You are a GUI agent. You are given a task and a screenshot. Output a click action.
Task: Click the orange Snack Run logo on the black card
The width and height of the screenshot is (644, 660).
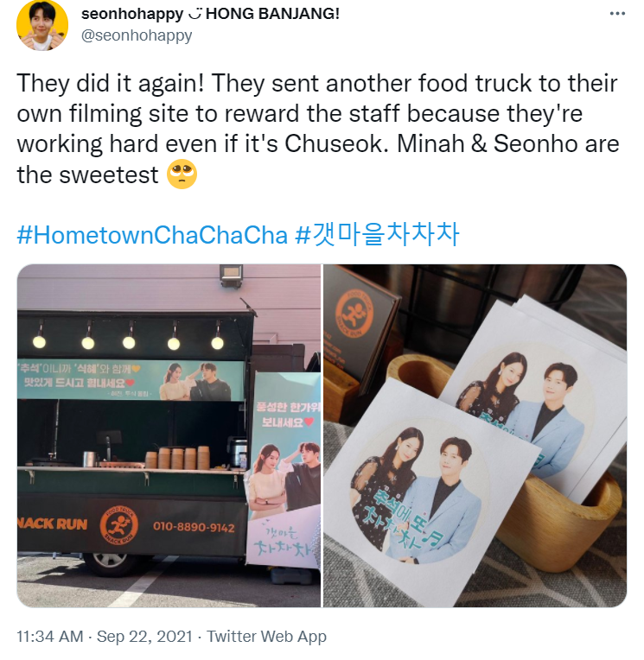pos(354,313)
